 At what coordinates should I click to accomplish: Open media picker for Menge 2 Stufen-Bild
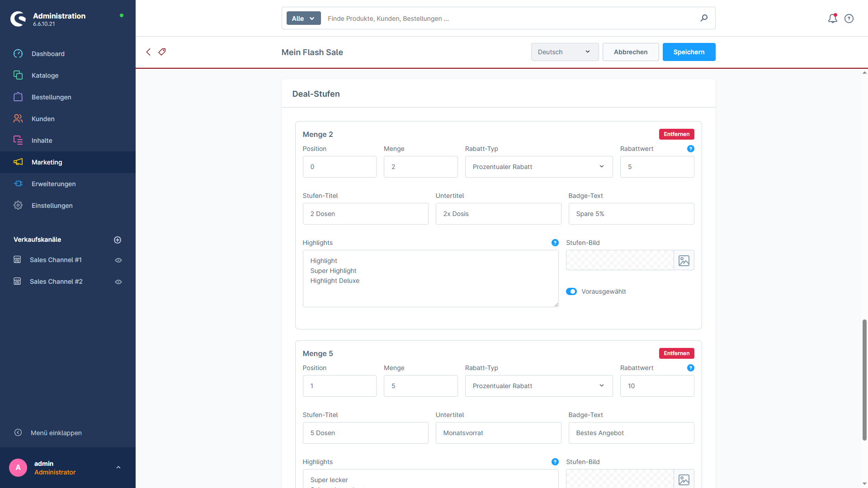coord(684,261)
